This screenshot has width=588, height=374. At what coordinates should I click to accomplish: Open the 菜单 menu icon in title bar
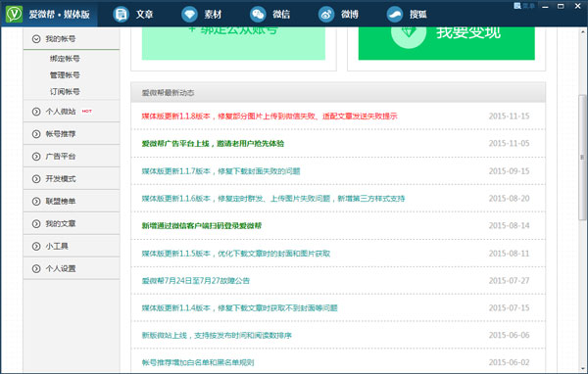point(524,6)
